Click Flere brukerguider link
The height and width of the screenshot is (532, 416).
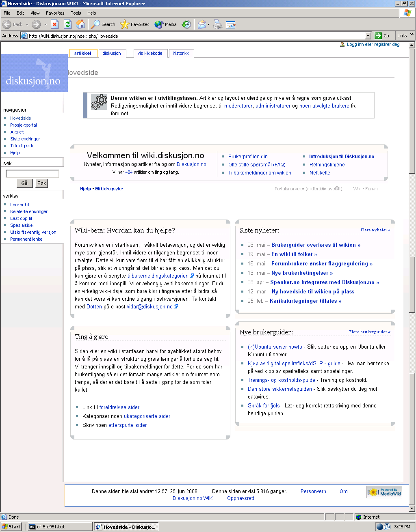click(x=370, y=332)
